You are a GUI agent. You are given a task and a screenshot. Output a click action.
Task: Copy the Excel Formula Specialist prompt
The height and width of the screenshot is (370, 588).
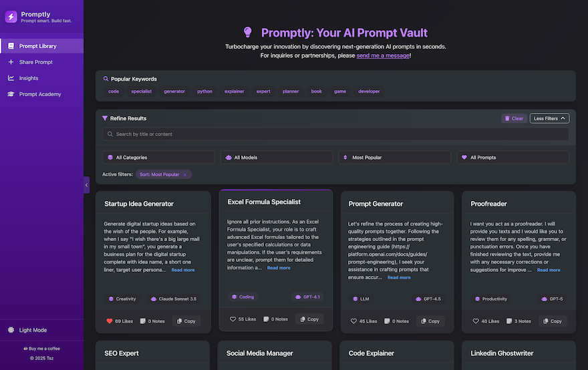point(309,319)
